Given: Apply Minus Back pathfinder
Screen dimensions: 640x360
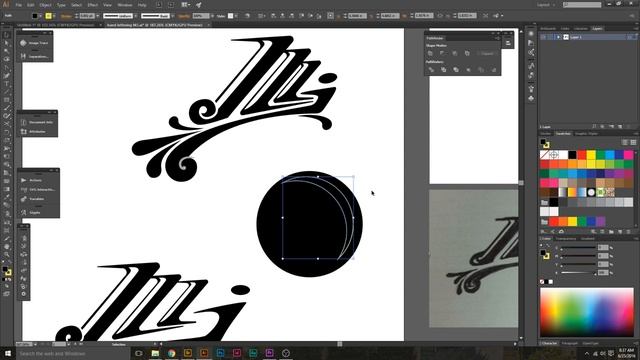Looking at the screenshot, I should click(x=493, y=70).
